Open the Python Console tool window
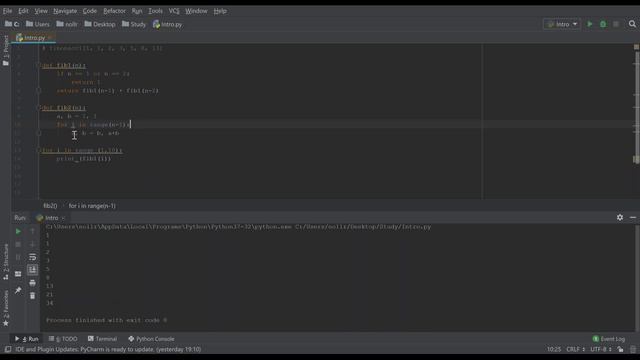Viewport: 640px width, 360px height. (x=151, y=339)
